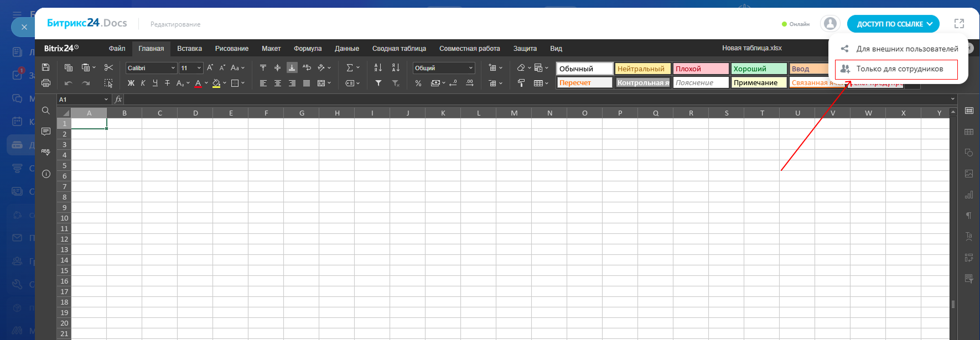This screenshot has width=980, height=340.
Task: Apply the Хороший green cell style
Action: click(x=759, y=69)
